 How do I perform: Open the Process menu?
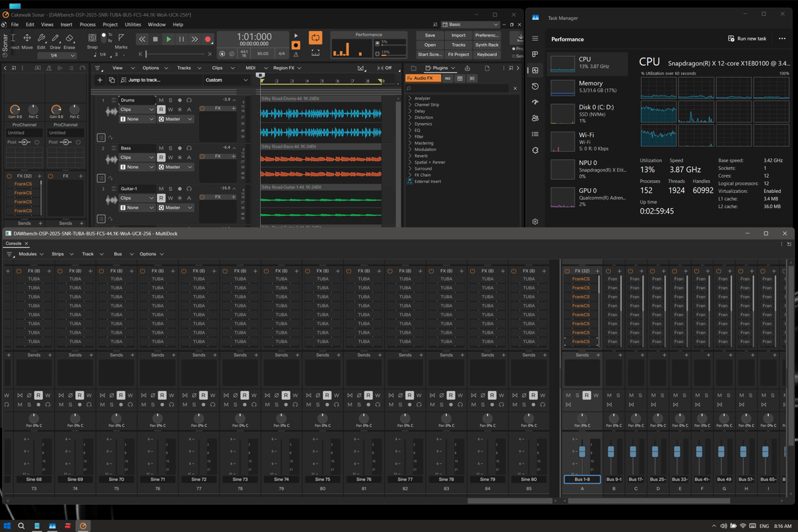(88, 25)
